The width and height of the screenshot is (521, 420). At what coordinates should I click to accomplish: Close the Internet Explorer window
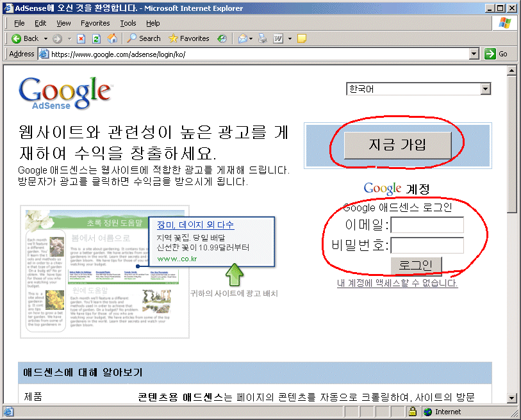(x=511, y=8)
